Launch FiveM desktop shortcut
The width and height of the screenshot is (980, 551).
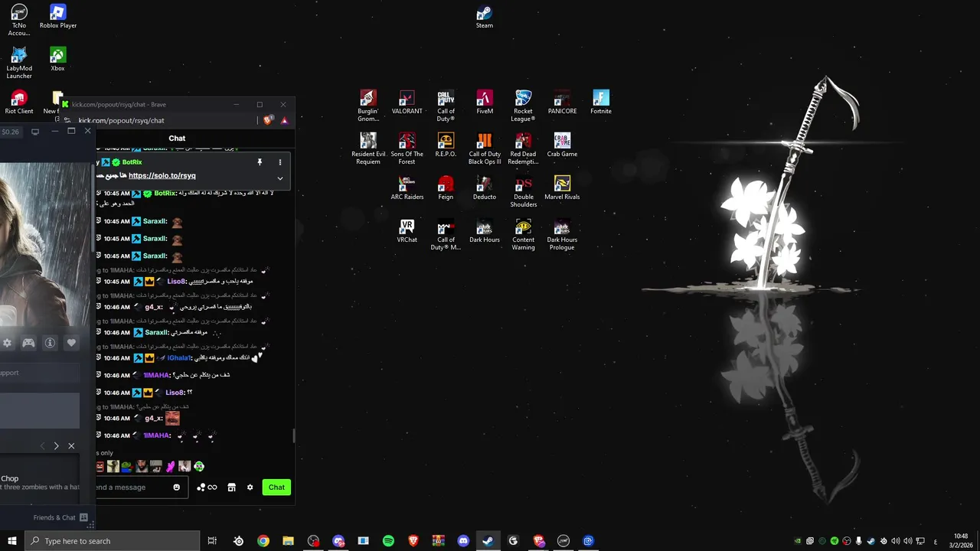tap(485, 103)
